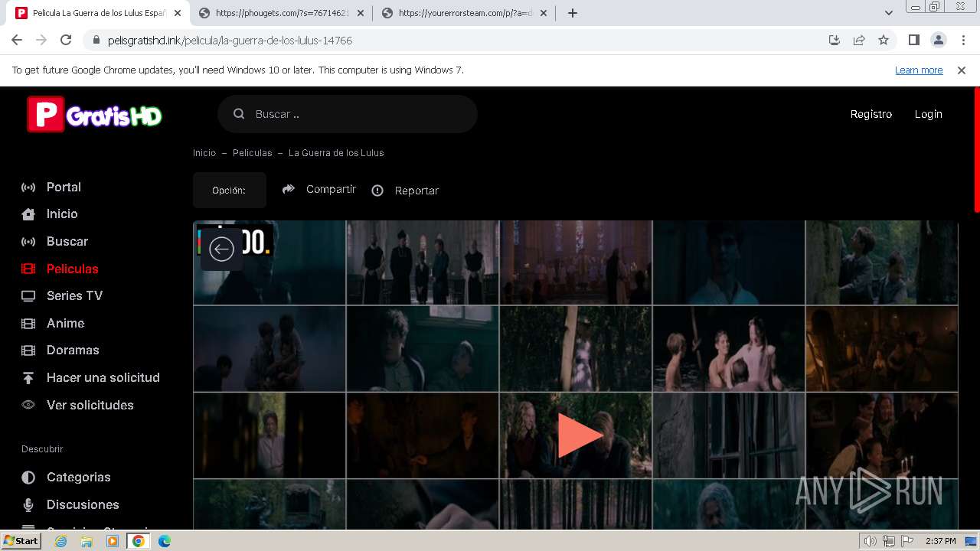Viewport: 980px width, 551px height.
Task: Click the Series TV monitor icon
Action: tap(28, 296)
